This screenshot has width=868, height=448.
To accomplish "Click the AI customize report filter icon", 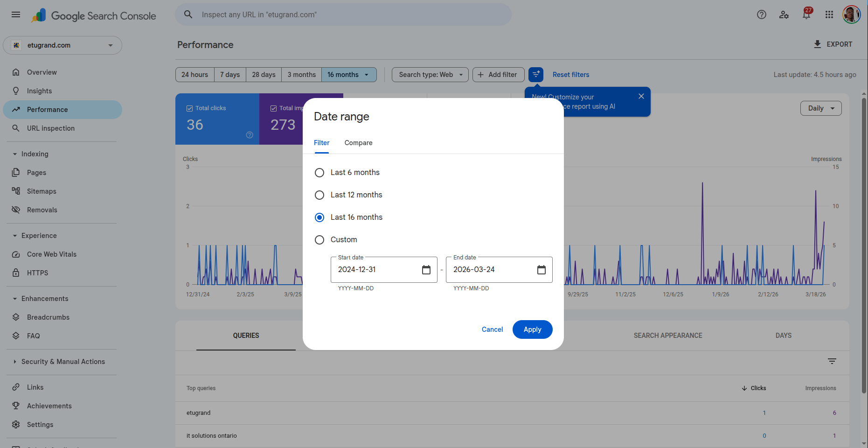I will tap(536, 75).
